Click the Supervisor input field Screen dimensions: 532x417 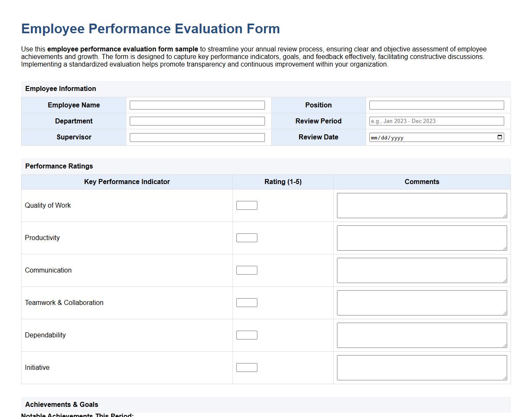[x=197, y=137]
